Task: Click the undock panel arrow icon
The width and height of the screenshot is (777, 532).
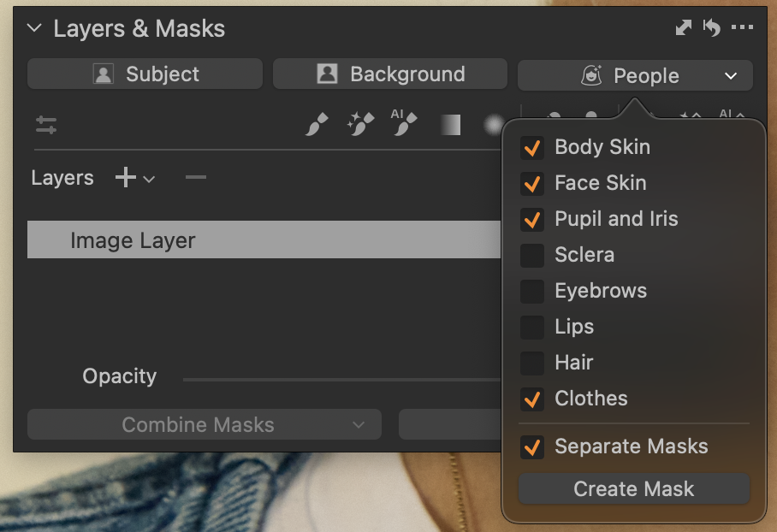Action: (684, 27)
